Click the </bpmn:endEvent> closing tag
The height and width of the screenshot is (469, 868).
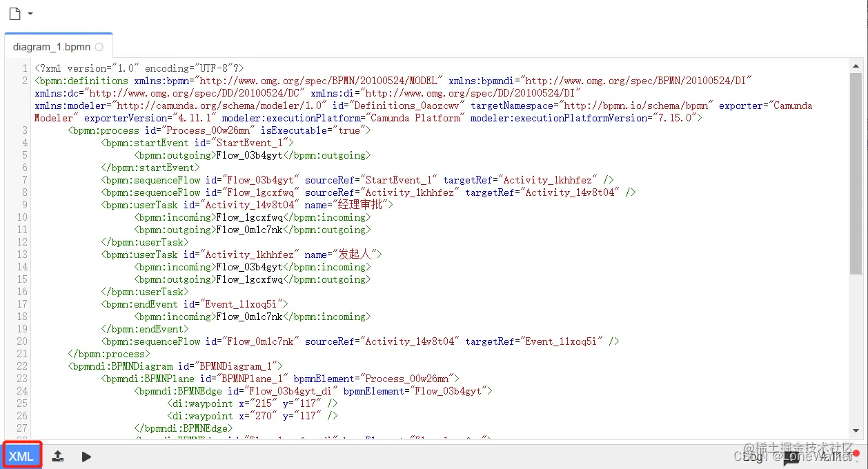[145, 329]
